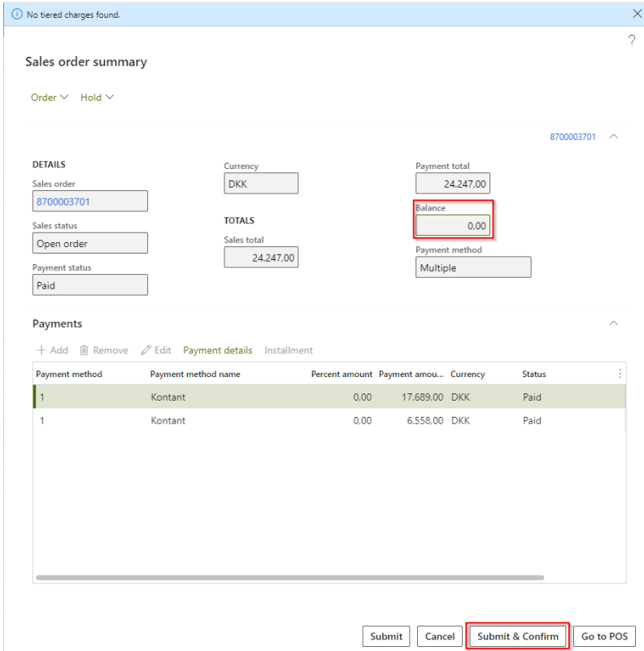Click the Remove trash can icon

point(85,350)
